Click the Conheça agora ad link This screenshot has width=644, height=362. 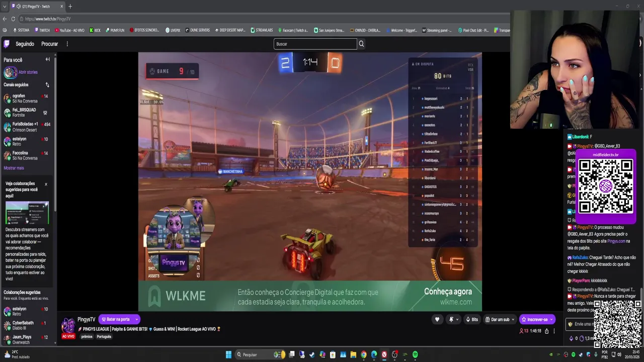[448, 292]
